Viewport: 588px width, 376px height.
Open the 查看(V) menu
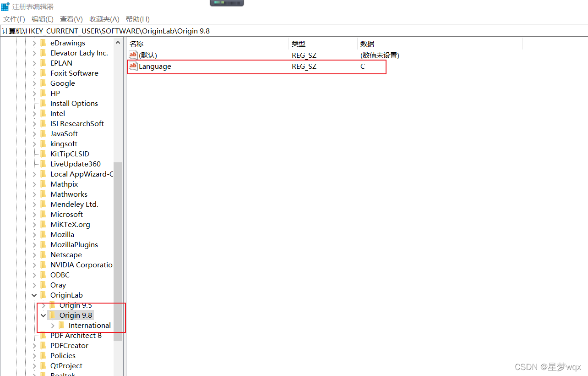point(71,19)
